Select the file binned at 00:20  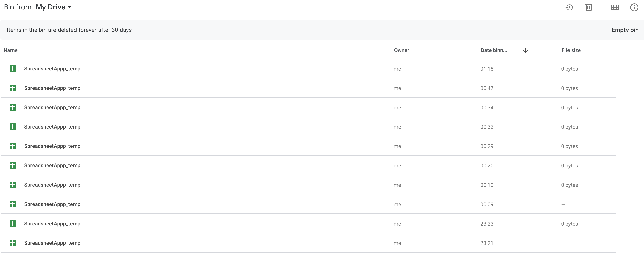(x=52, y=166)
